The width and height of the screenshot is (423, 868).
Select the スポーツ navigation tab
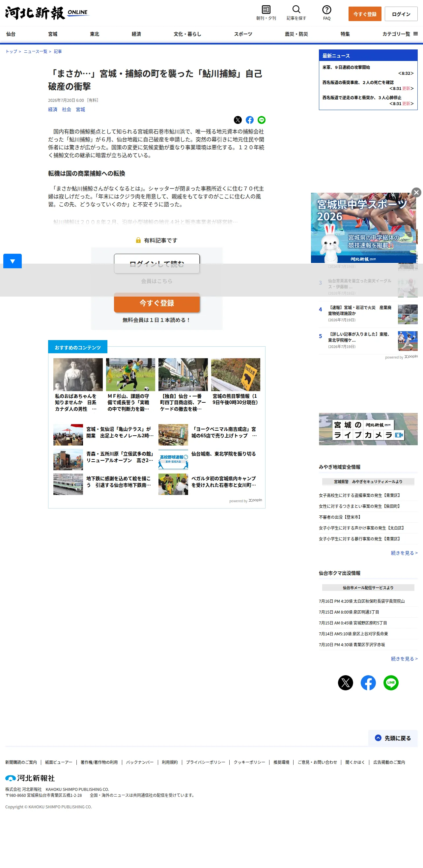(243, 34)
